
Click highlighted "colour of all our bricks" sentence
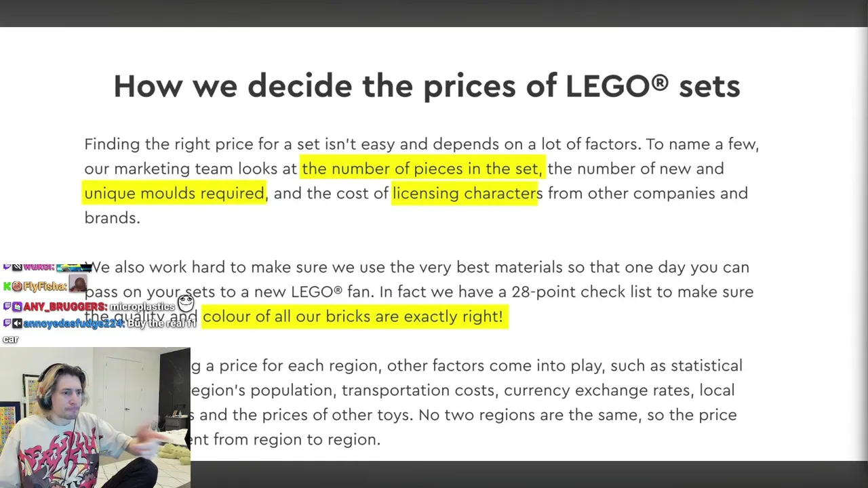coord(353,317)
